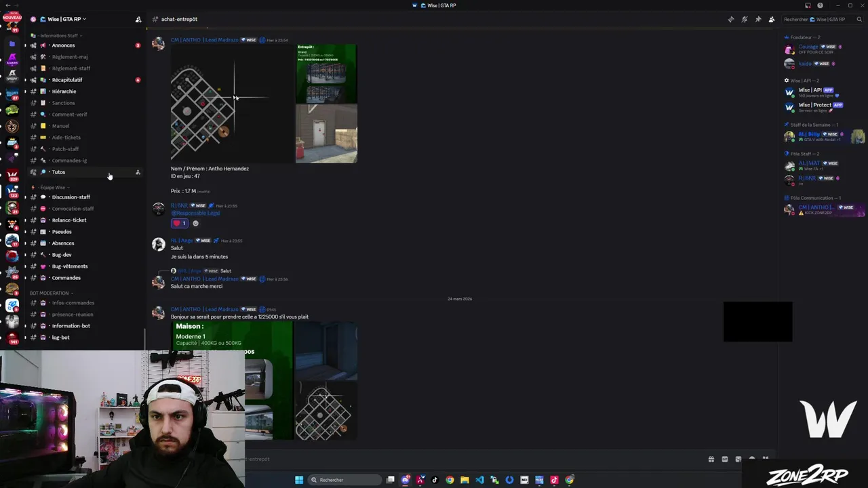Screen dimensions: 868x488
Task: Click the invite people icon beside server name
Action: (138, 19)
